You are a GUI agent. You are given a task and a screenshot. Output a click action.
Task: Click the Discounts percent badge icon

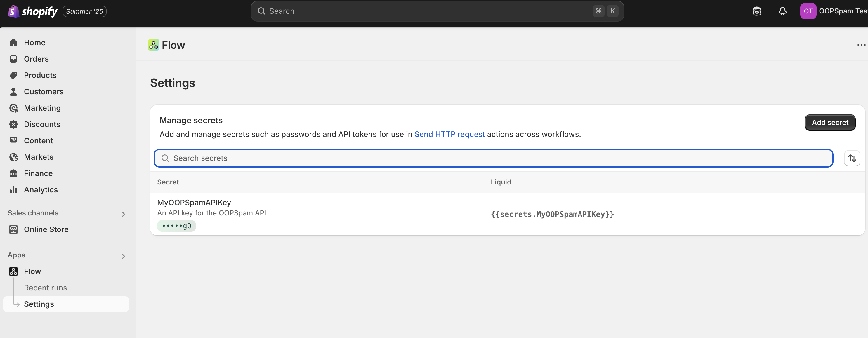(x=13, y=124)
